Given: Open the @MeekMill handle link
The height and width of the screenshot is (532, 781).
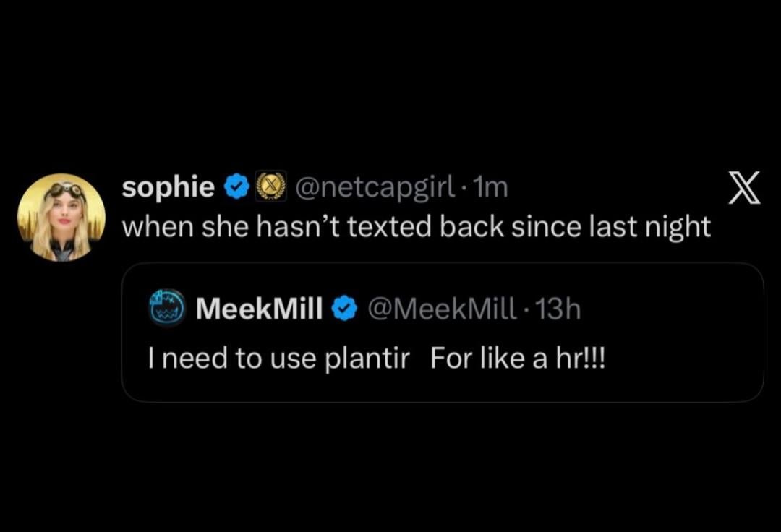Looking at the screenshot, I should coord(443,309).
